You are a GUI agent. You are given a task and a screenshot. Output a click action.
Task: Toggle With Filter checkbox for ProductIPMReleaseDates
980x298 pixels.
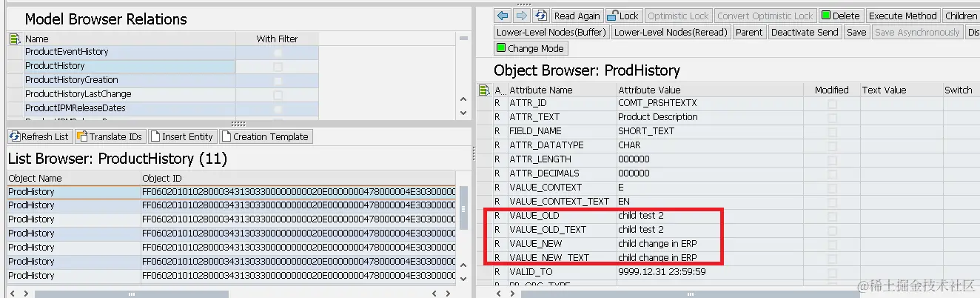(x=278, y=108)
